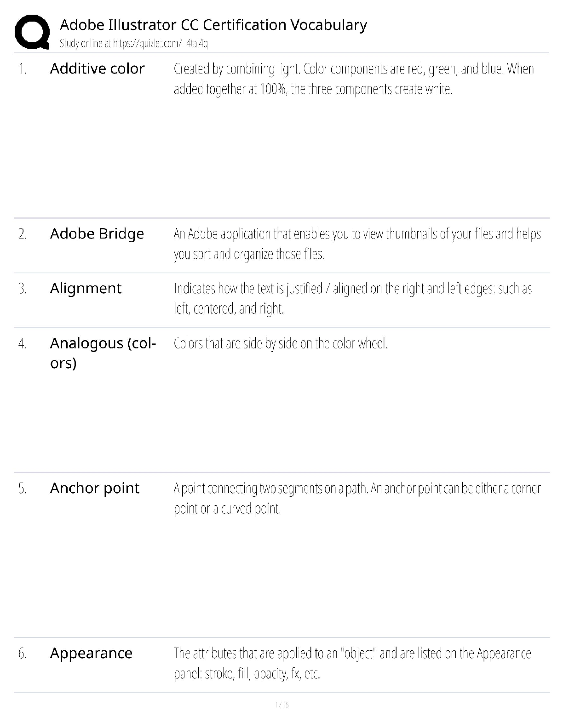
Task: Click the Additive color definition text
Action: pos(353,79)
